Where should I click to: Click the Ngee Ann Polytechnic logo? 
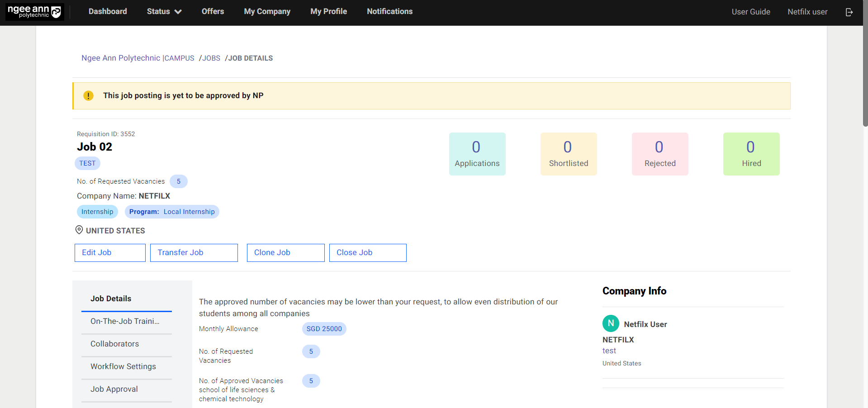(x=34, y=12)
